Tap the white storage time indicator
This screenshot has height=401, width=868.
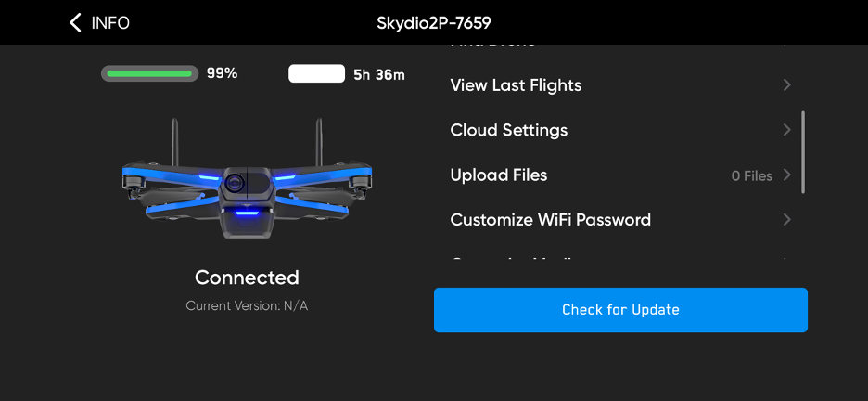(317, 74)
